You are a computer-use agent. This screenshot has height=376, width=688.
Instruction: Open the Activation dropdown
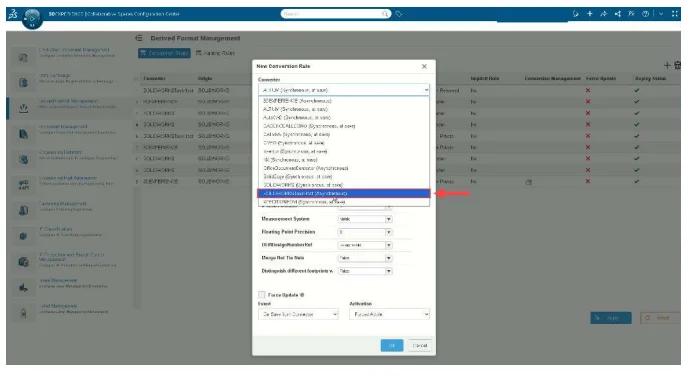click(x=389, y=314)
